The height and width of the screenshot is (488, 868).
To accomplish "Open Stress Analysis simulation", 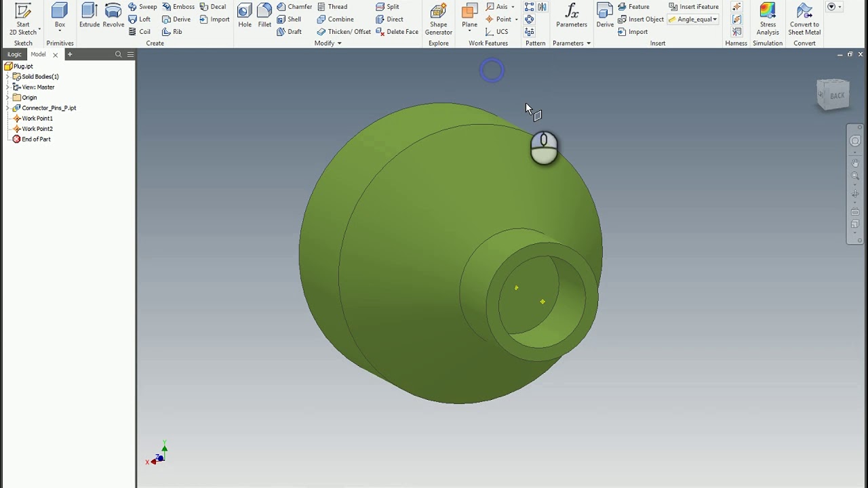I will pos(768,19).
